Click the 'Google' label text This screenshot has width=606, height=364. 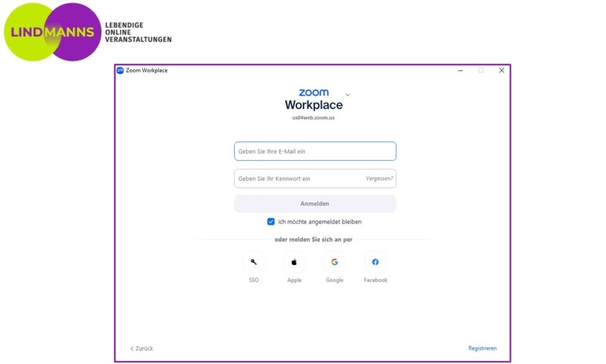tap(335, 280)
